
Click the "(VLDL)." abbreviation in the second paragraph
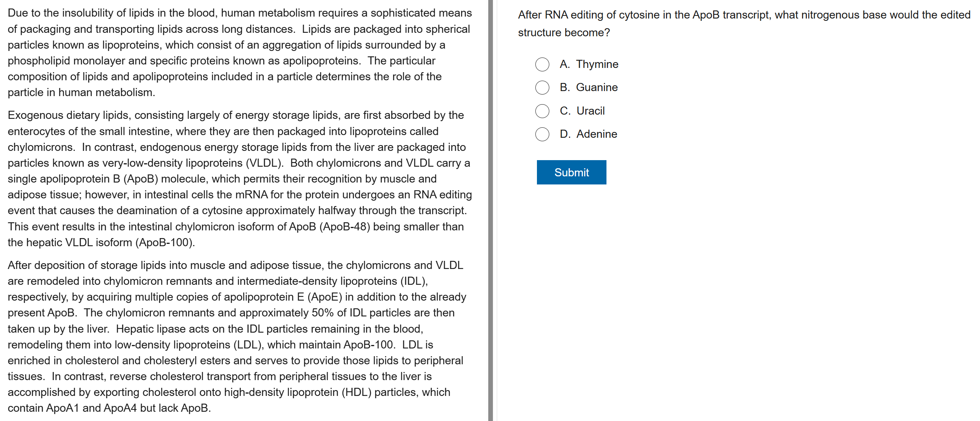[265, 163]
